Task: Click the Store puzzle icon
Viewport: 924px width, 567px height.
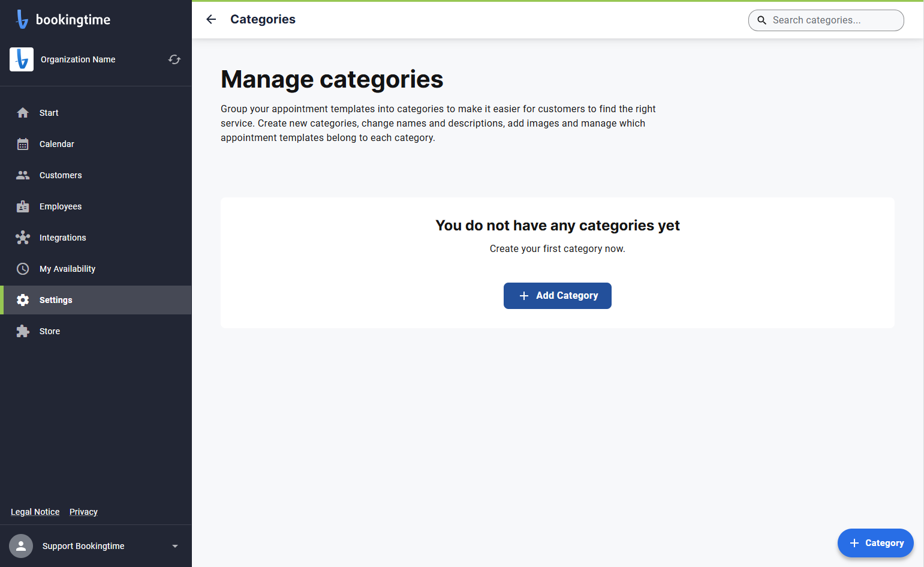Action: click(x=23, y=331)
